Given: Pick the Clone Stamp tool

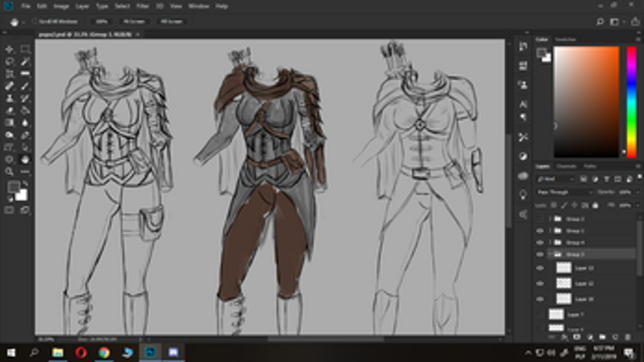Looking at the screenshot, I should 10,98.
